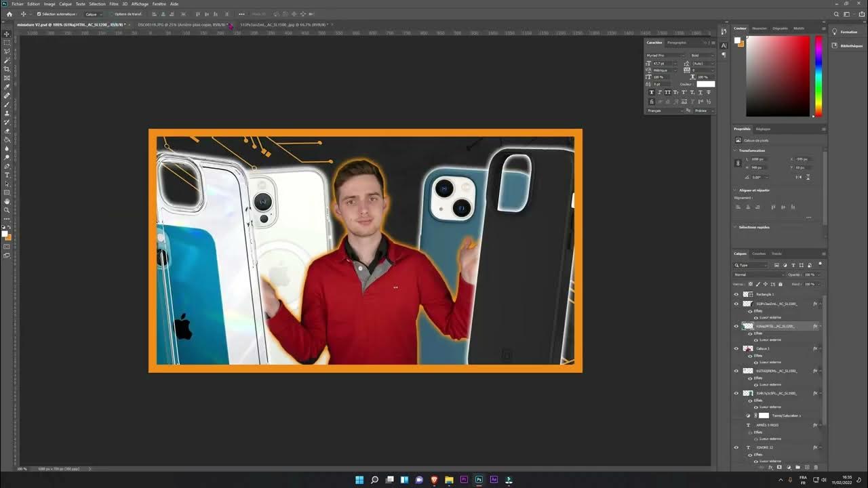Hide the IDNOME 12 text layer
The width and height of the screenshot is (868, 488).
pos(736,447)
